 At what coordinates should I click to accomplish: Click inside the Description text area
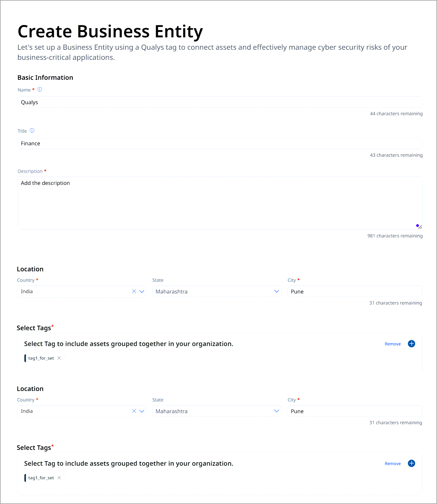(220, 203)
